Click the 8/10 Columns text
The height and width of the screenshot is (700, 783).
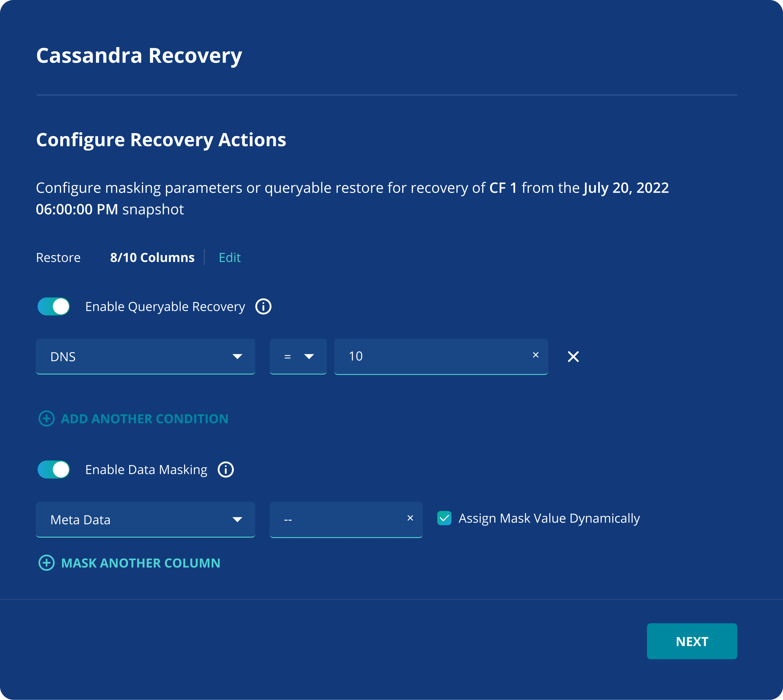click(x=152, y=257)
